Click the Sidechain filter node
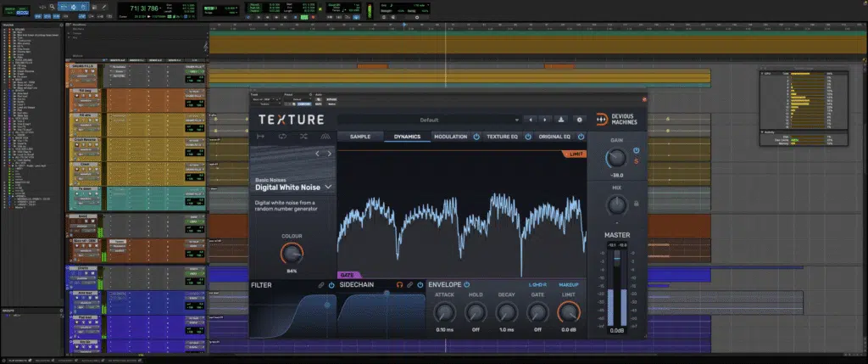Viewport: 868px width, 364px height. tap(387, 293)
